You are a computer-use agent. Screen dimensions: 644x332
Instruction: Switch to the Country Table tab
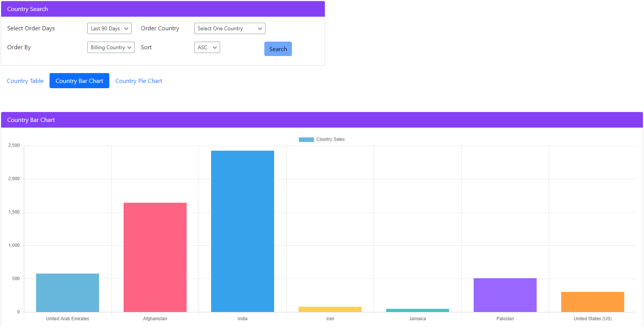(x=25, y=81)
